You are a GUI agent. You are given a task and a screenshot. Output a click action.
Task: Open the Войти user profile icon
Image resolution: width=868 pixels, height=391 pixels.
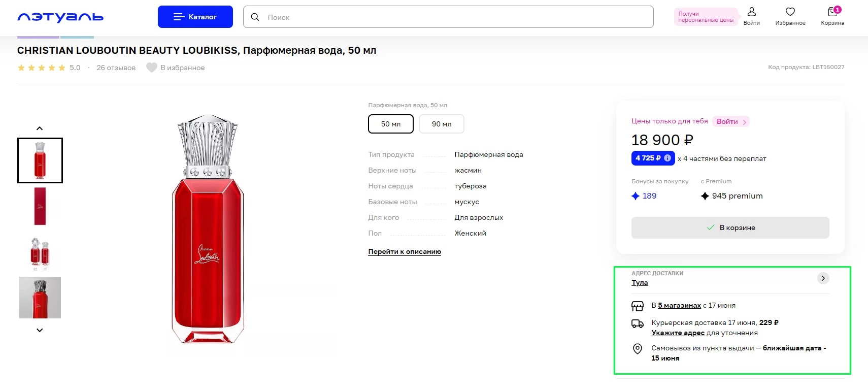click(752, 16)
